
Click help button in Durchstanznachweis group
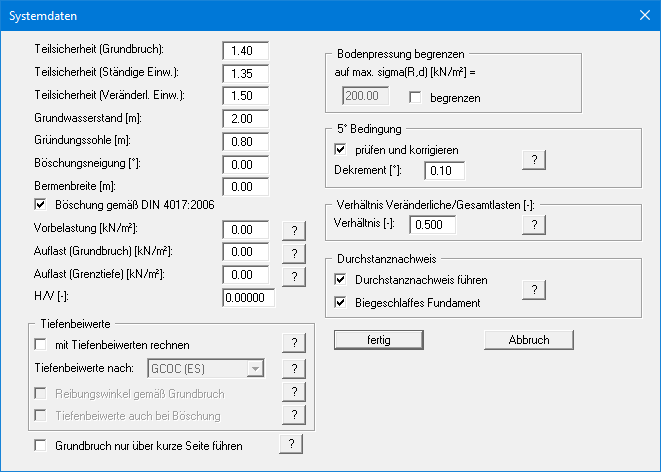point(535,290)
